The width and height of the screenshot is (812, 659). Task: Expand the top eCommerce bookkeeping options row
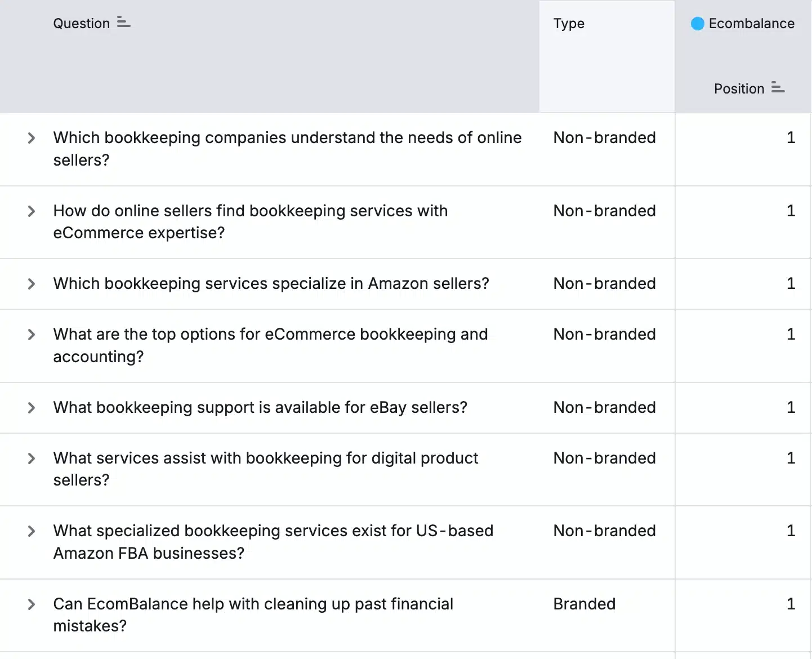pos(31,335)
